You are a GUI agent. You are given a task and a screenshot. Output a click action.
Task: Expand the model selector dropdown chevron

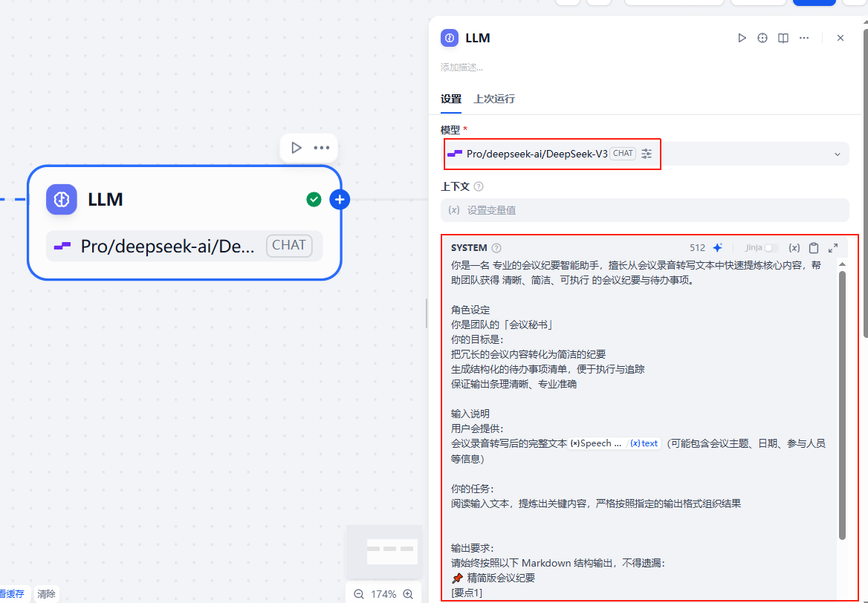(x=838, y=154)
